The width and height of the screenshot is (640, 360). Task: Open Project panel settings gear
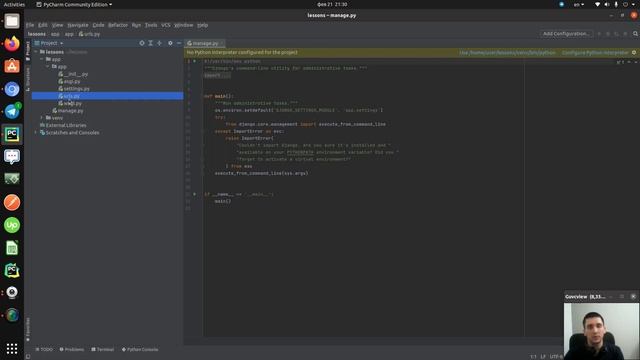(x=170, y=43)
